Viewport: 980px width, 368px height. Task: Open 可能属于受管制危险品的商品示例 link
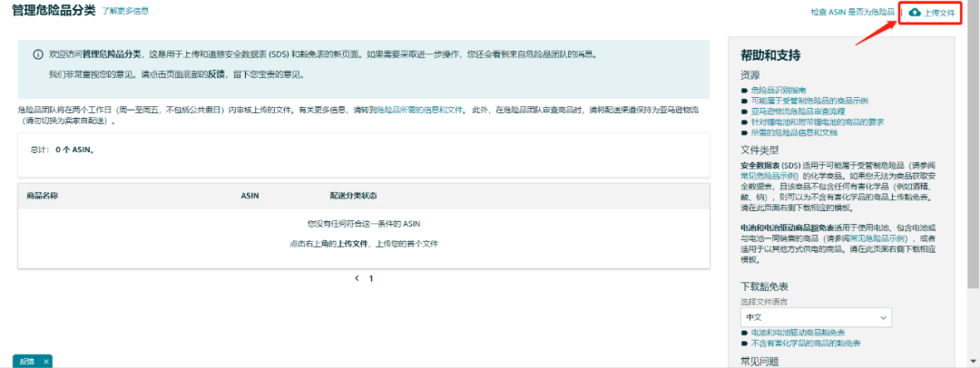coord(809,102)
